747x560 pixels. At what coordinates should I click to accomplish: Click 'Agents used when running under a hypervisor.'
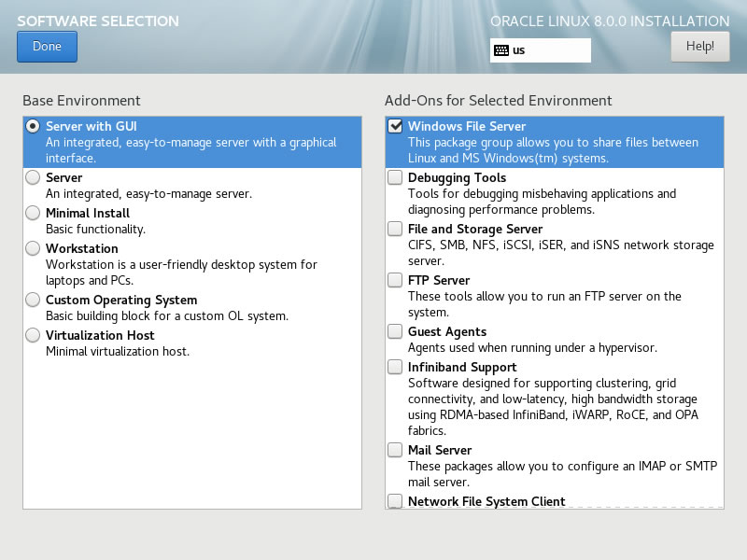coord(532,347)
